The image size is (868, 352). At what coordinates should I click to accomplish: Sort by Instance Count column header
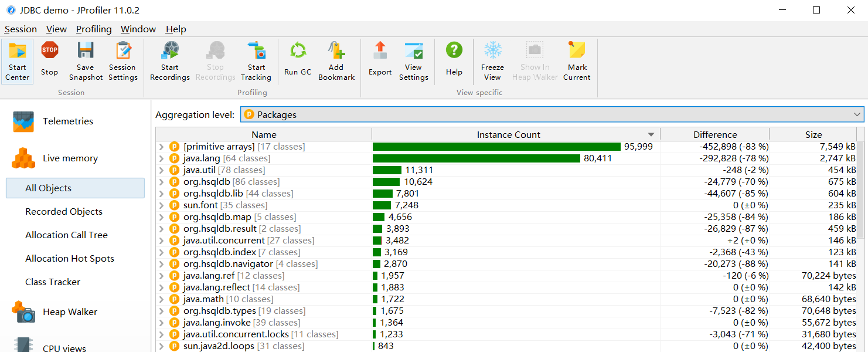(x=516, y=134)
